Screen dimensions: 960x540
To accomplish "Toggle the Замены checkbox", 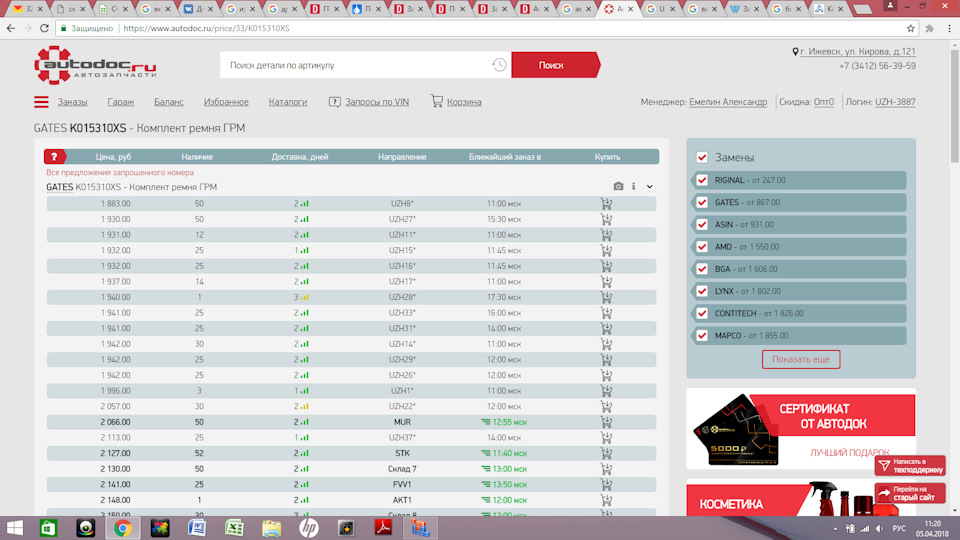I will pyautogui.click(x=702, y=157).
